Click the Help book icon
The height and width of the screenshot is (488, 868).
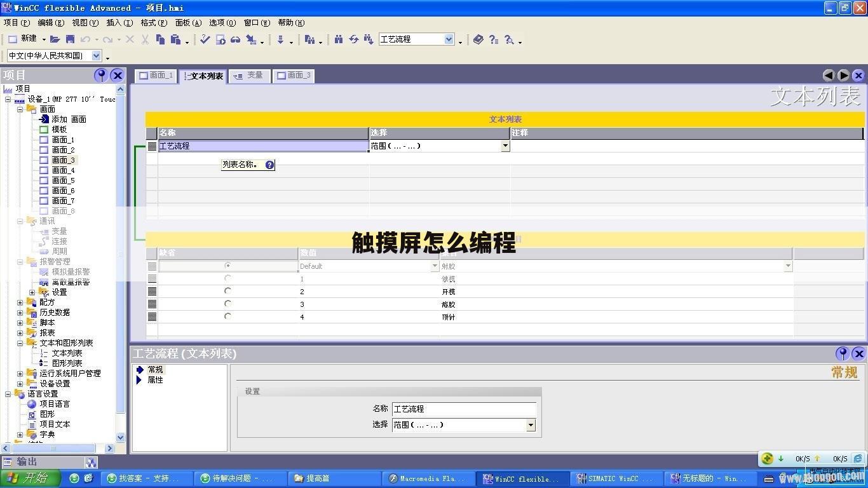pyautogui.click(x=478, y=39)
